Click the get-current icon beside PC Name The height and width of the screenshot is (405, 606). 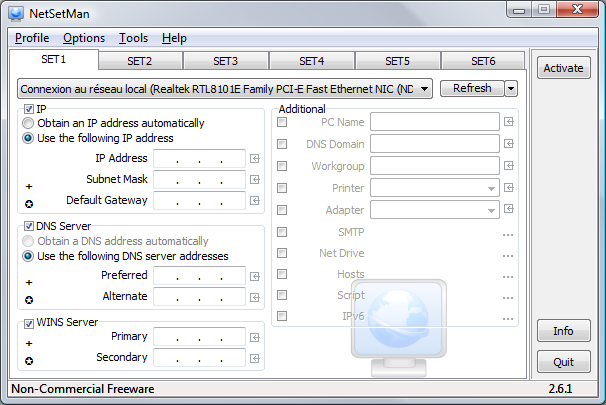(x=509, y=122)
